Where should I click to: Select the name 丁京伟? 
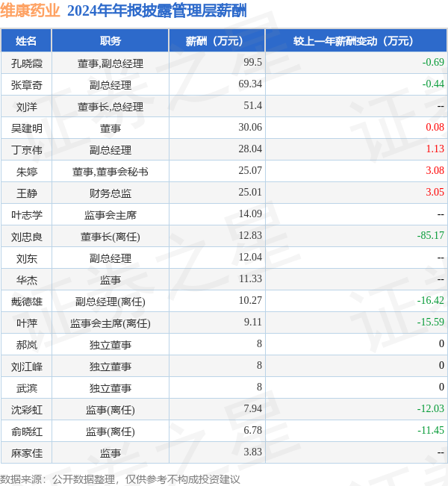tap(27, 150)
